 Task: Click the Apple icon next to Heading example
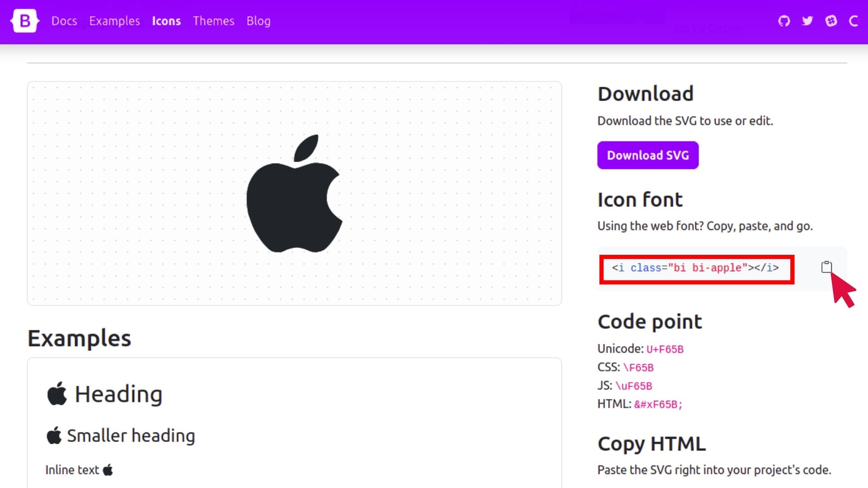click(x=56, y=394)
